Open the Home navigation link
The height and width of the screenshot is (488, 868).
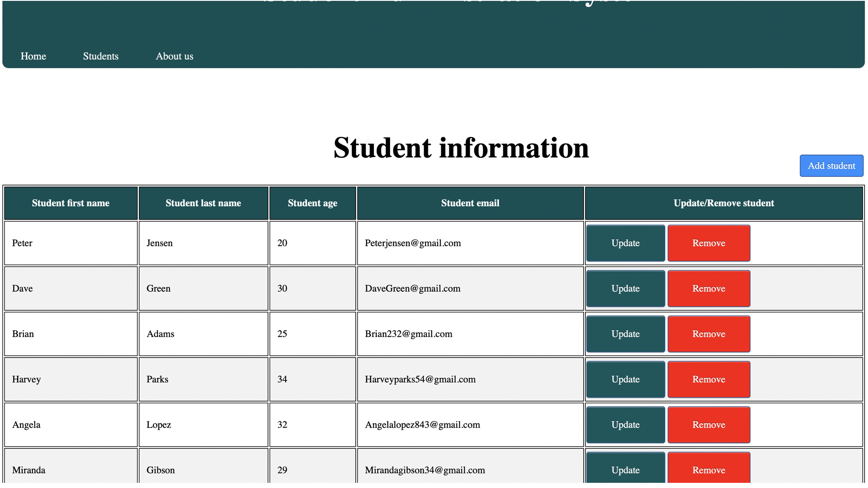33,56
